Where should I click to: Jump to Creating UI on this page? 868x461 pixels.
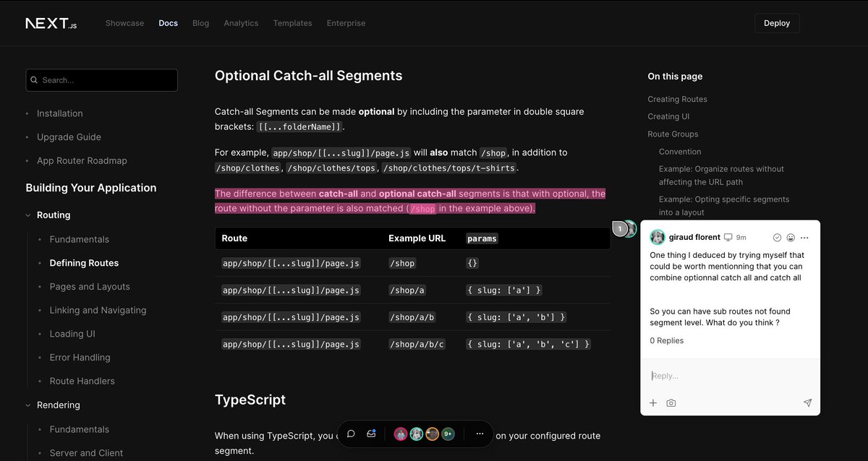click(668, 116)
